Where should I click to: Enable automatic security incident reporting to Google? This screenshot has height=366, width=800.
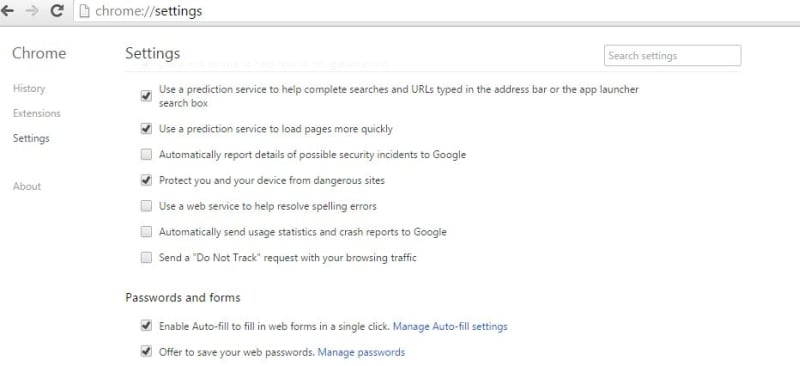click(x=146, y=155)
